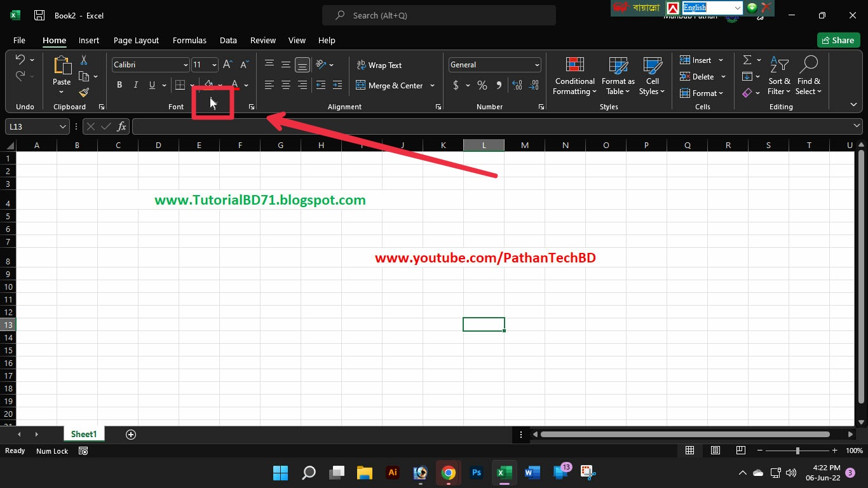868x488 pixels.
Task: Switch to the Review tab
Action: pyautogui.click(x=262, y=40)
